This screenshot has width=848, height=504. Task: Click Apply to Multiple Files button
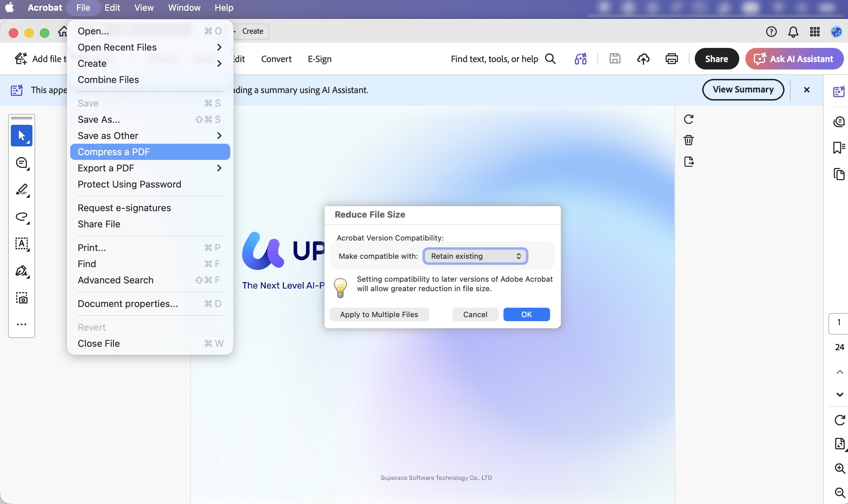click(379, 314)
